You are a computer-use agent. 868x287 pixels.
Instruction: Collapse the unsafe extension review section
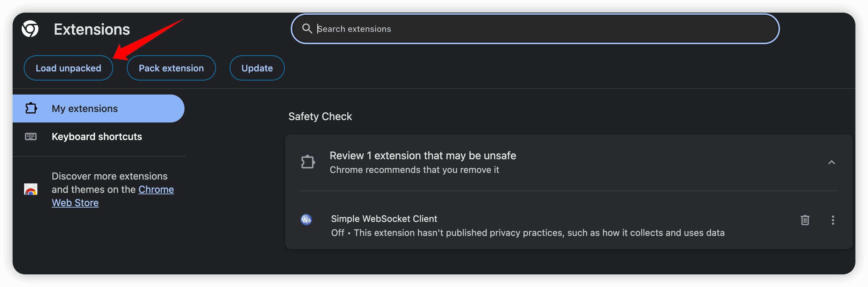tap(831, 162)
